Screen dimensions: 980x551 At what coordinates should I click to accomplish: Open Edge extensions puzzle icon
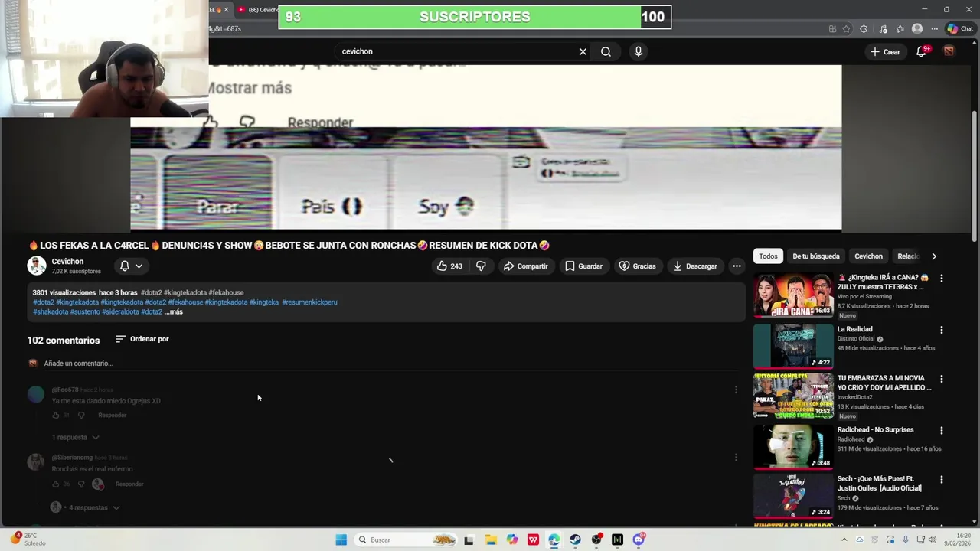(864, 29)
